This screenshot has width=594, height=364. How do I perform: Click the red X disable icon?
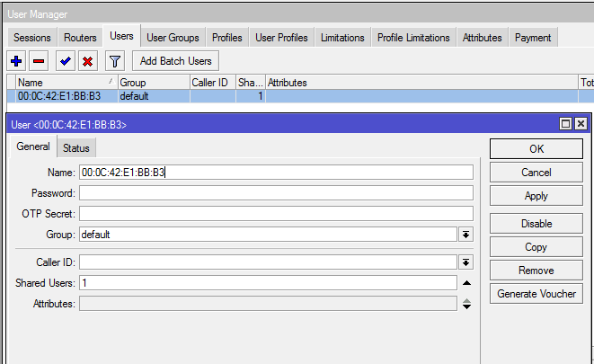point(87,61)
